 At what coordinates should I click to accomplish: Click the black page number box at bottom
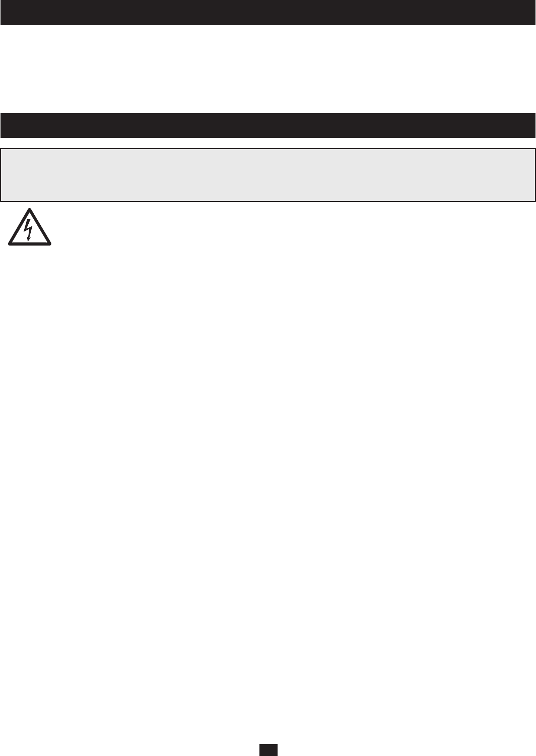point(269,750)
